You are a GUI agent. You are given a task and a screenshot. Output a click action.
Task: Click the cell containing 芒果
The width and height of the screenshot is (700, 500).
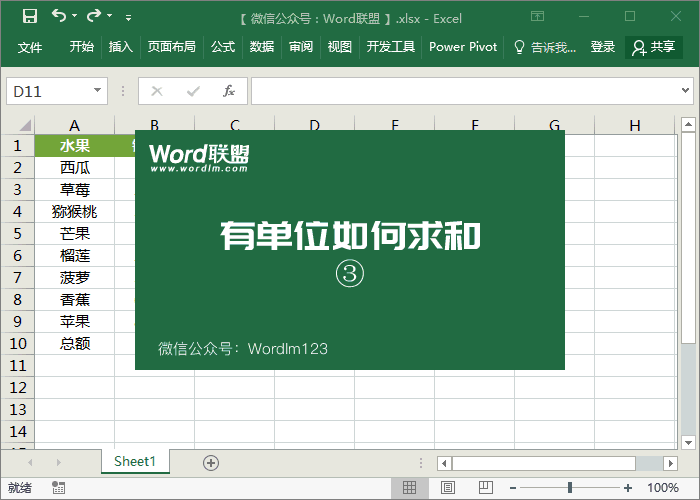tap(75, 233)
